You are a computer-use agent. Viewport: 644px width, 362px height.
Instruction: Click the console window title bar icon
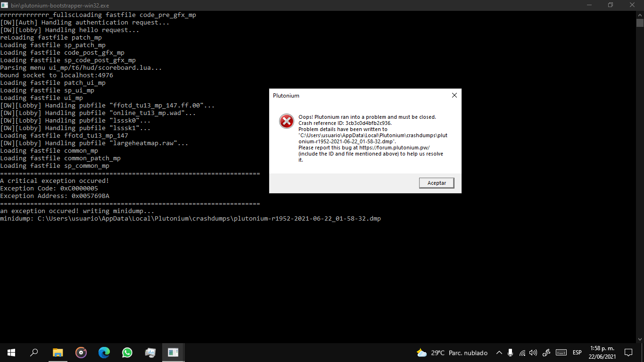5,5
